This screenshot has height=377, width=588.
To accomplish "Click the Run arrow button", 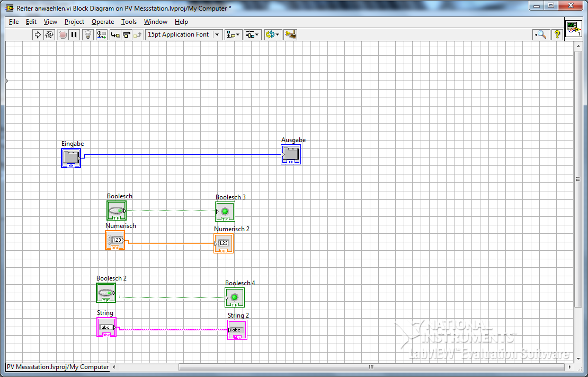I will click(x=38, y=35).
